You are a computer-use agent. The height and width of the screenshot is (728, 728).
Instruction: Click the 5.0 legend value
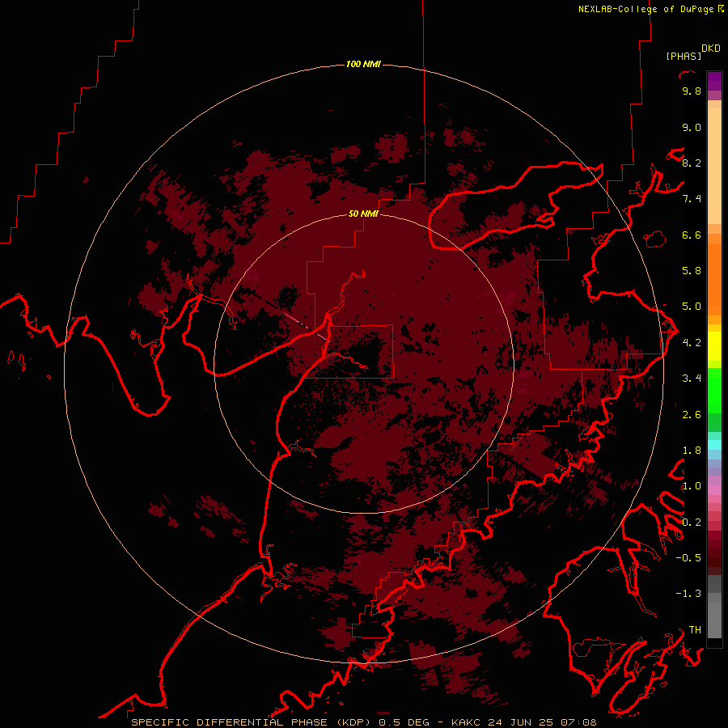point(692,307)
